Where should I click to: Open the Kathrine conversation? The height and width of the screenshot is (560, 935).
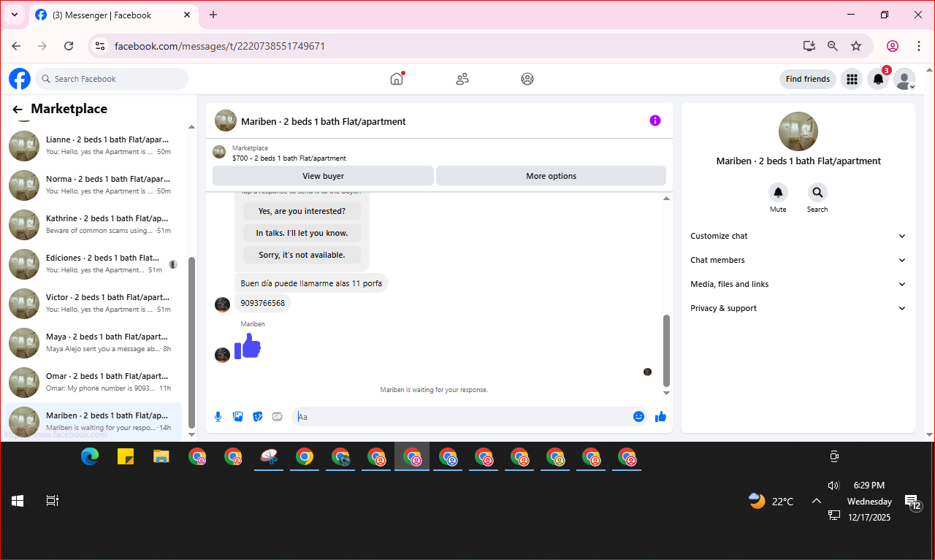click(x=93, y=224)
